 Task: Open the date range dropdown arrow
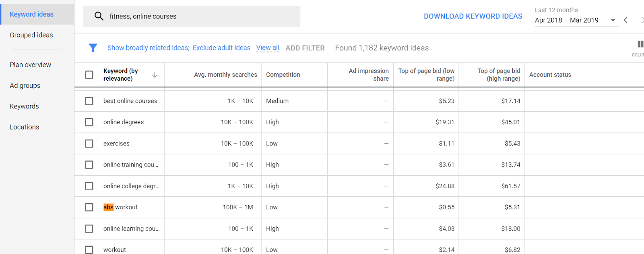[x=613, y=20]
